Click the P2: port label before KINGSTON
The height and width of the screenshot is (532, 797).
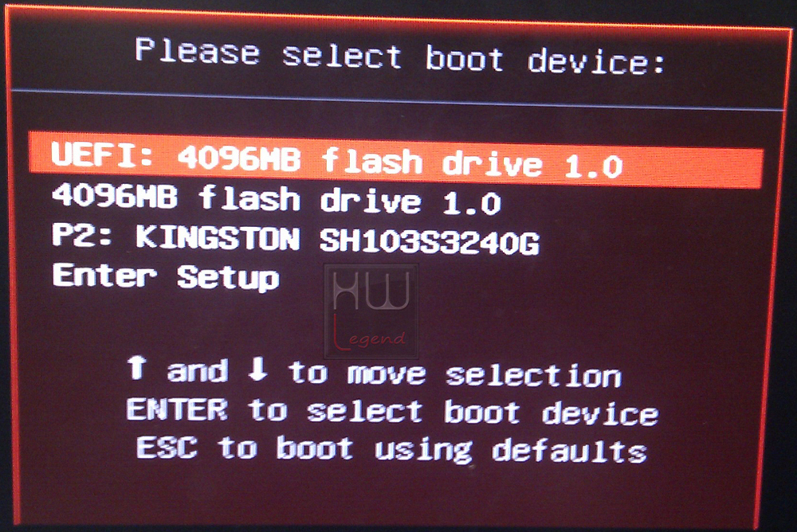click(x=82, y=237)
